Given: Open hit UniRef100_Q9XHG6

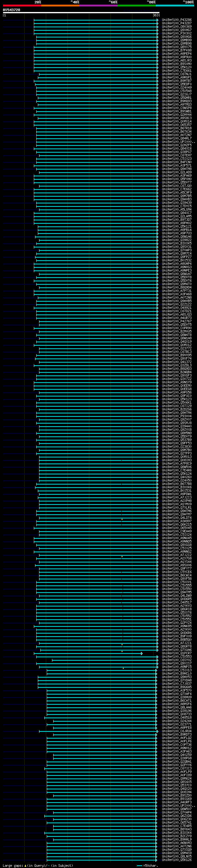Looking at the screenshot, I should tap(176, 37).
